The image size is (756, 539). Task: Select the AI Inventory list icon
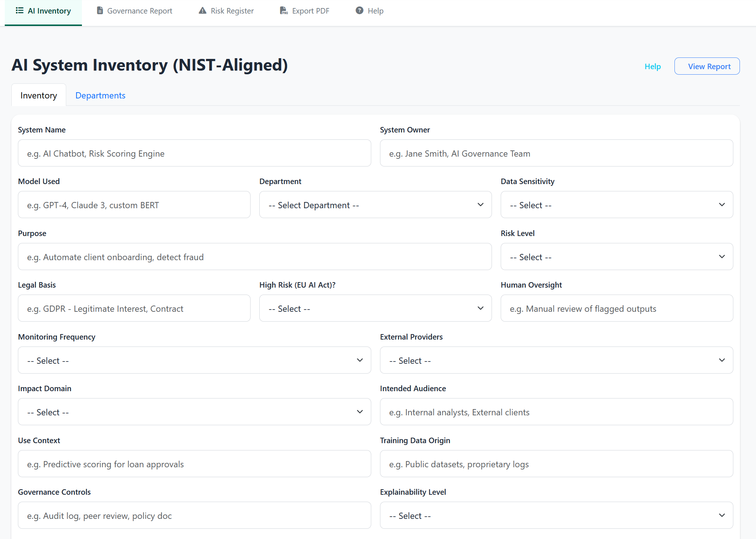click(19, 11)
